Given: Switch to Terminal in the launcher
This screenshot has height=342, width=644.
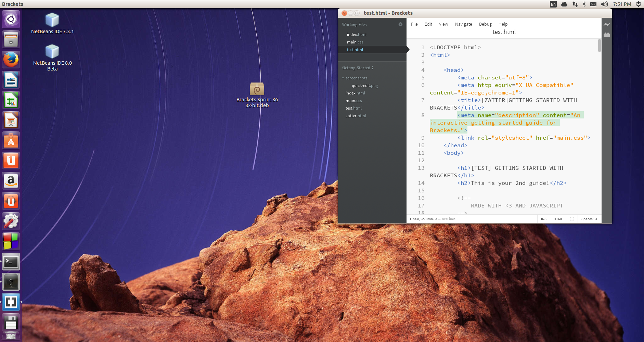Looking at the screenshot, I should click(x=11, y=262).
